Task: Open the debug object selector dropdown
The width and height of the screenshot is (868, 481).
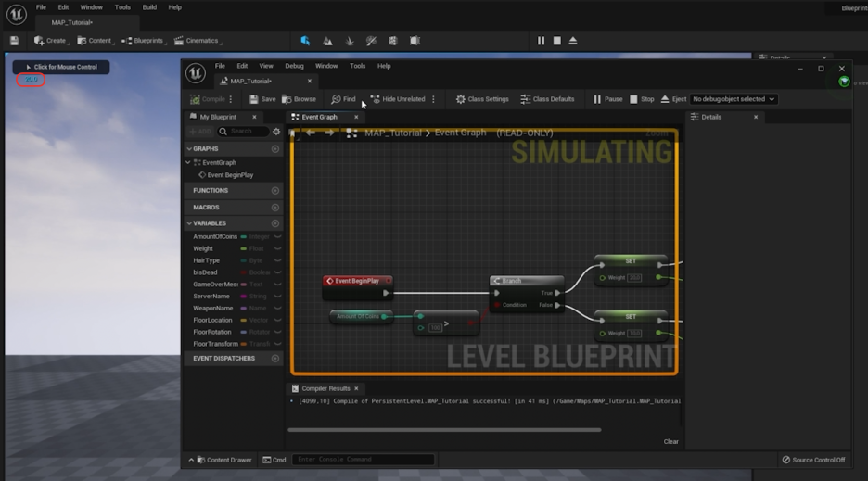Action: [x=734, y=99]
